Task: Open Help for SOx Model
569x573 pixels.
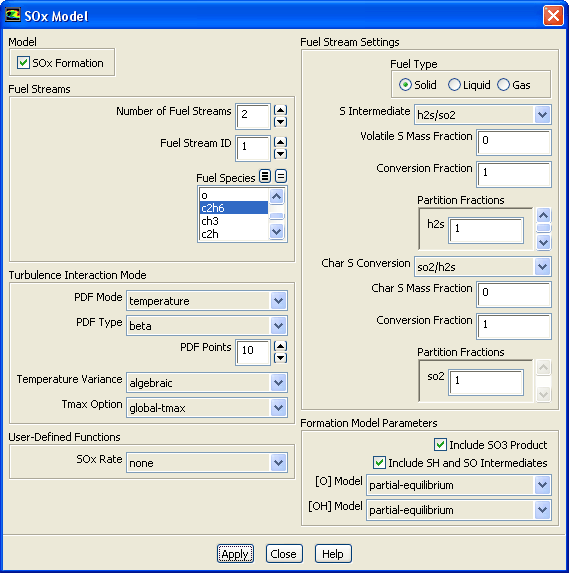Action: (333, 554)
